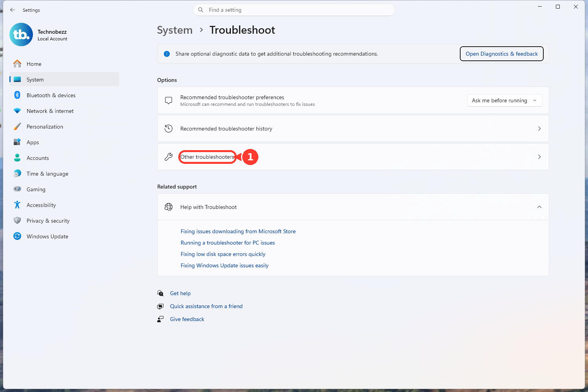Open Privacy & security settings

(64, 220)
